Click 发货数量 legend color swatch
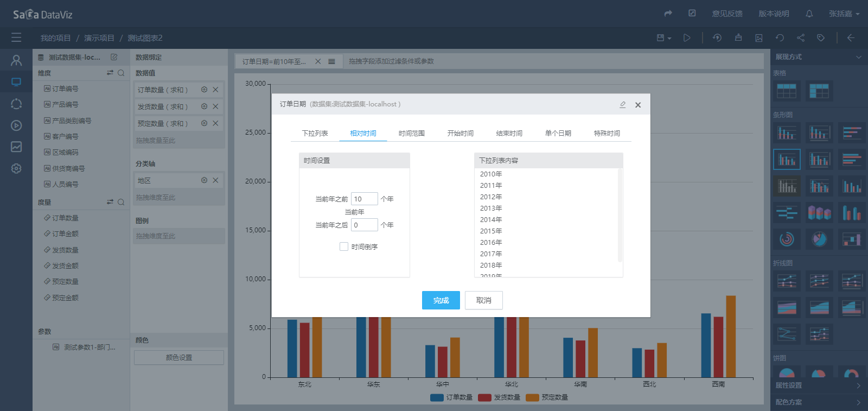This screenshot has height=411, width=868. (x=484, y=397)
